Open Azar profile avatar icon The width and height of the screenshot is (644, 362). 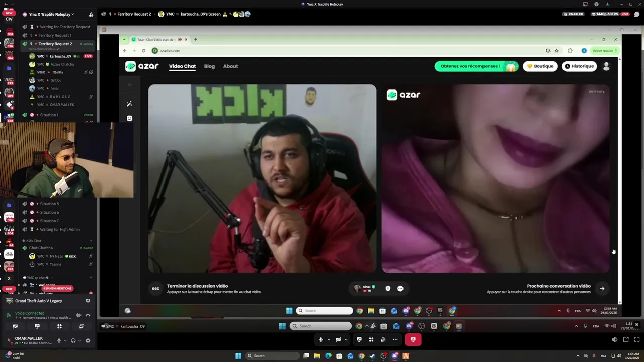click(x=606, y=66)
